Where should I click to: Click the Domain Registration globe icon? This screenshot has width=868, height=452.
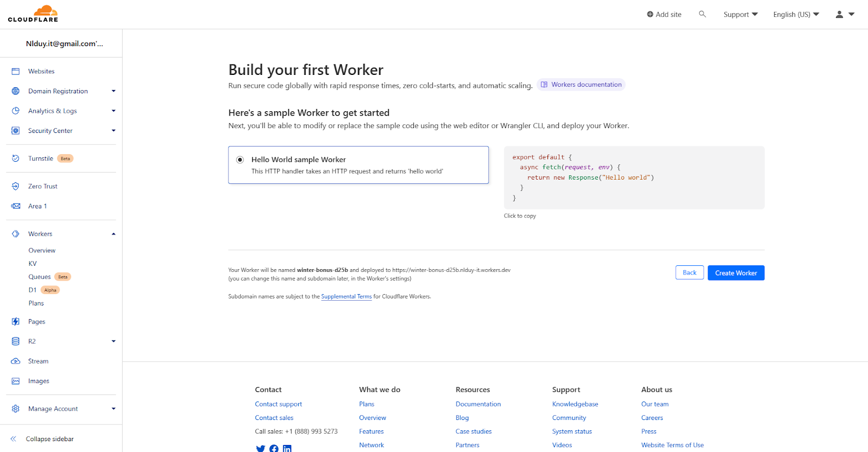[x=16, y=91]
